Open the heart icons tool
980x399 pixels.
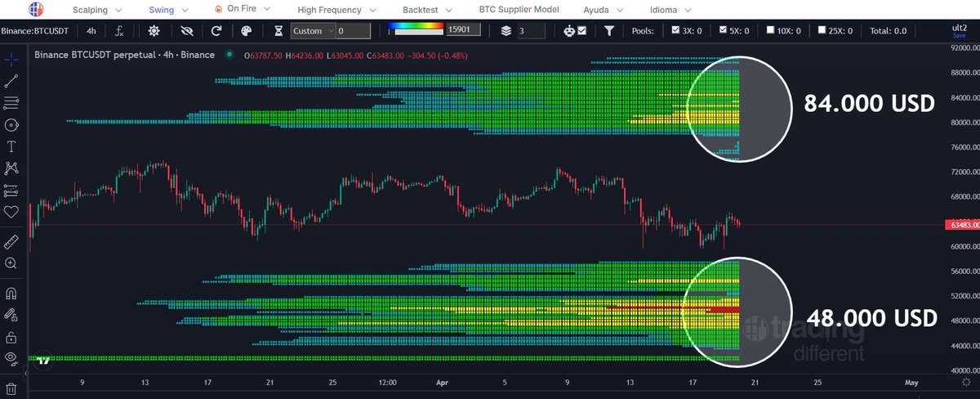click(x=11, y=212)
